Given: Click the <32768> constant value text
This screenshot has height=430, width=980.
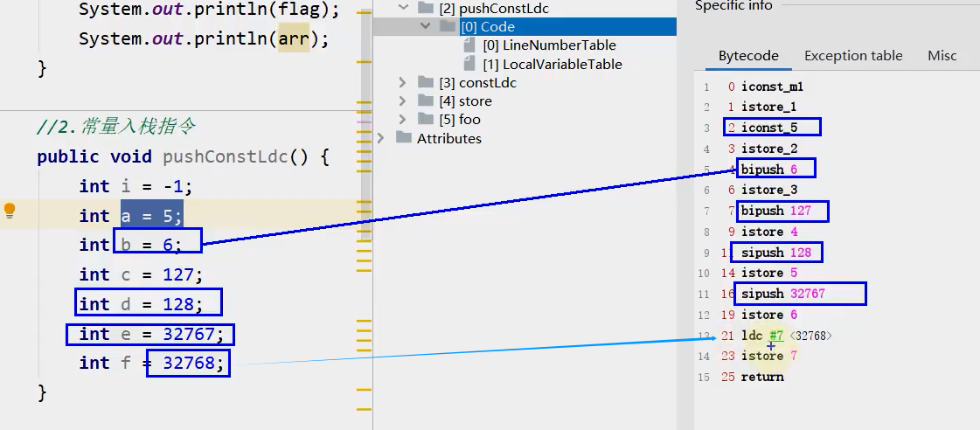Looking at the screenshot, I should coord(810,336).
